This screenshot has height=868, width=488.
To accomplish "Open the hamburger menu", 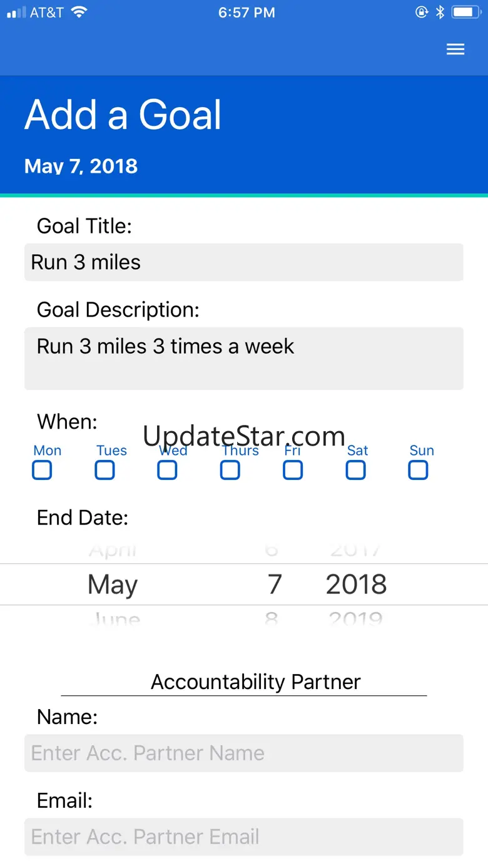I will point(455,49).
